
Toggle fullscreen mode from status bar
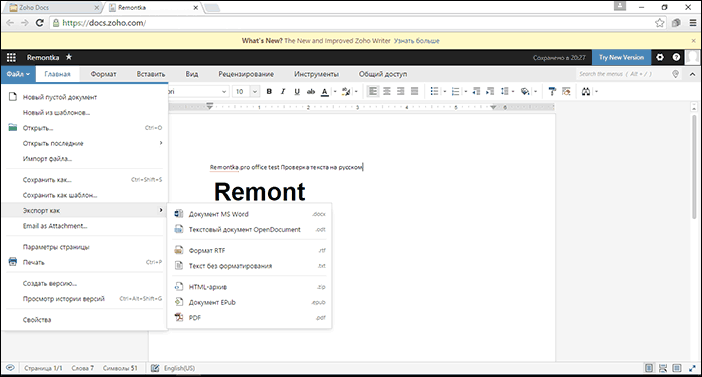point(692,368)
